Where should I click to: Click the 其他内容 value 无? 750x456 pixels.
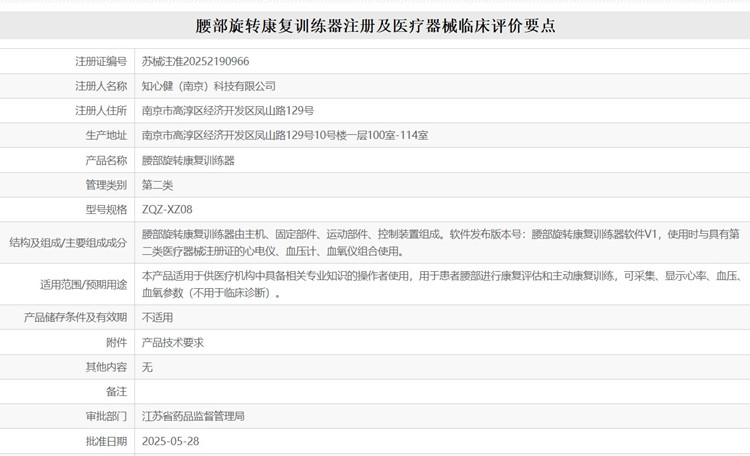(148, 367)
